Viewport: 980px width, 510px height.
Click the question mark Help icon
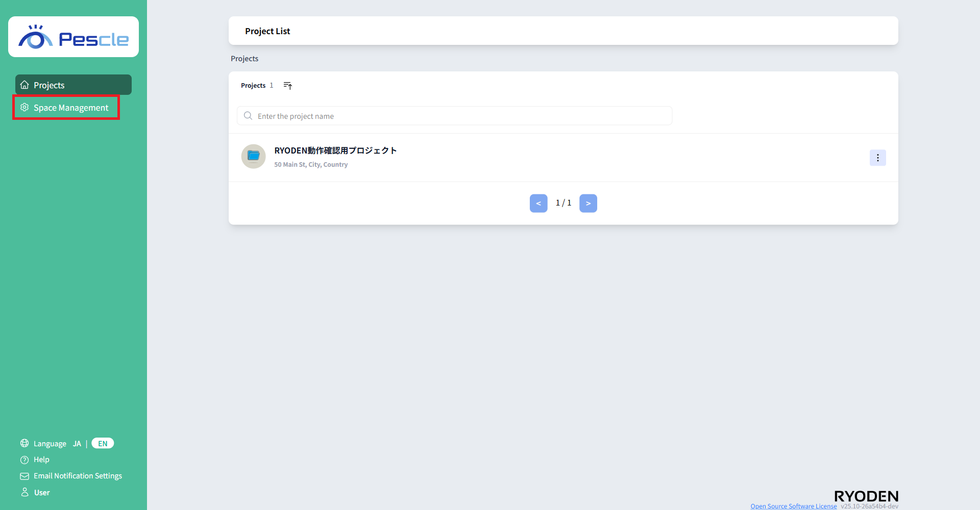pyautogui.click(x=24, y=460)
